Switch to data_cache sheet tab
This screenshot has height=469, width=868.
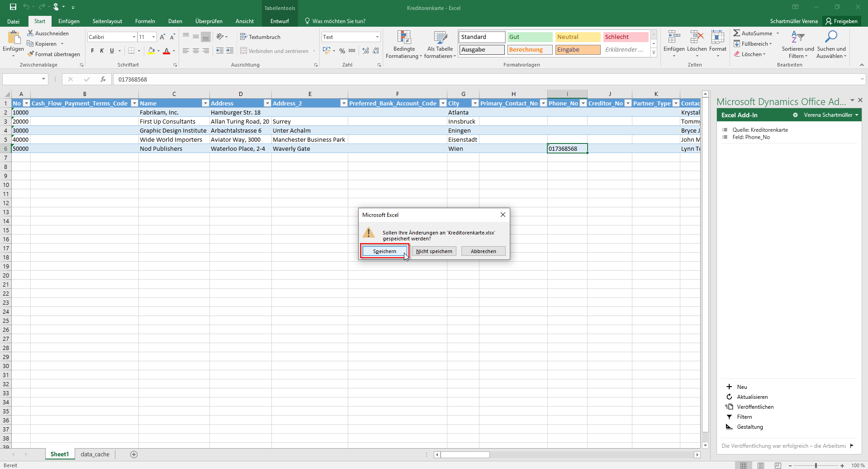[95, 454]
